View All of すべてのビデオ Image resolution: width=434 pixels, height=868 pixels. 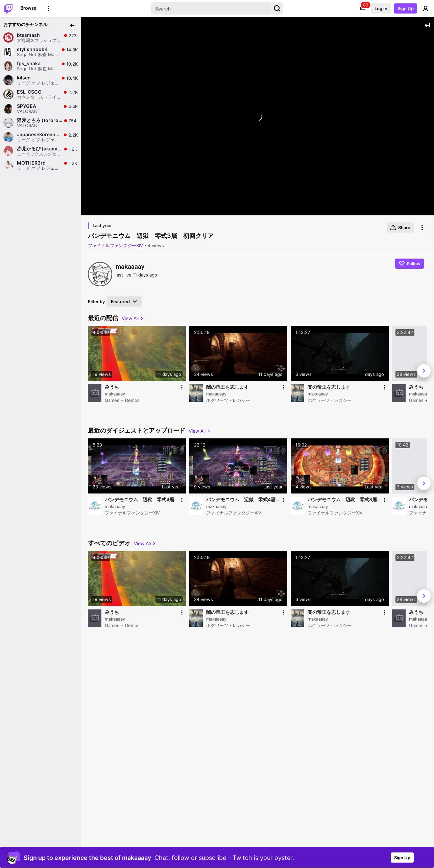pos(145,544)
